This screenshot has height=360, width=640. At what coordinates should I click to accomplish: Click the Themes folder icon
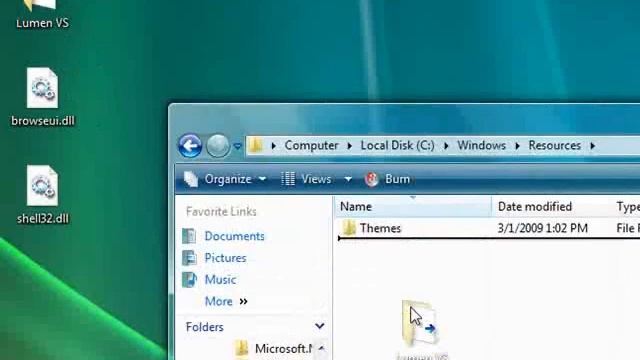tap(349, 228)
